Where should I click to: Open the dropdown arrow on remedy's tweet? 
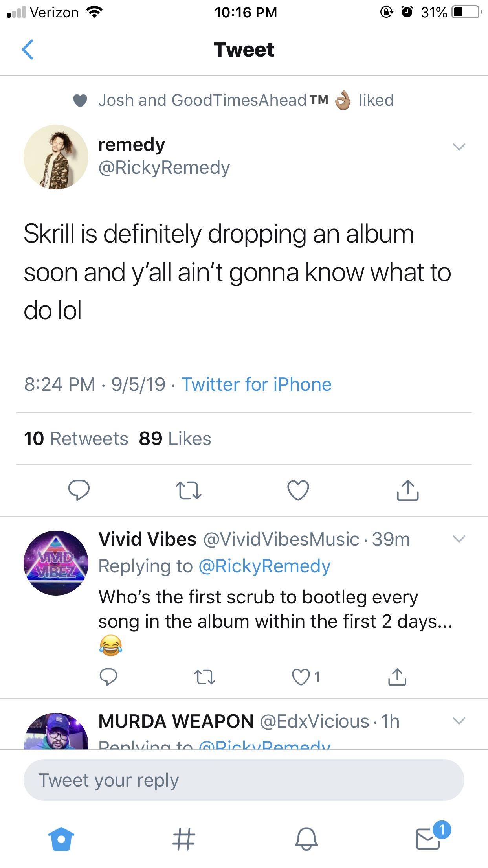click(459, 147)
